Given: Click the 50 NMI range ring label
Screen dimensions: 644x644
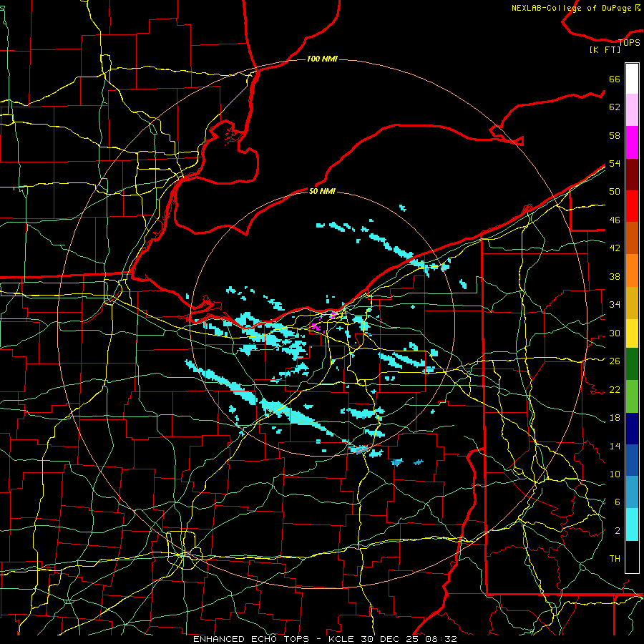Looking at the screenshot, I should pos(322,191).
